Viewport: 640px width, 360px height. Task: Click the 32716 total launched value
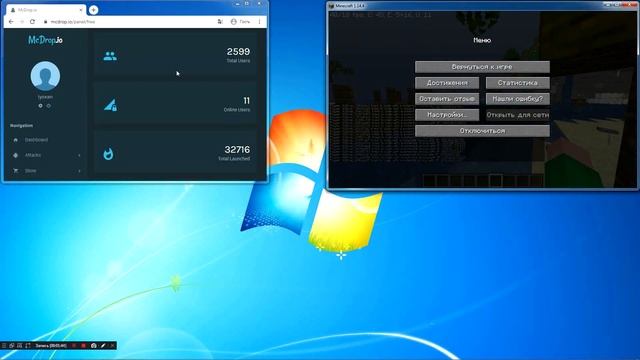tap(237, 150)
